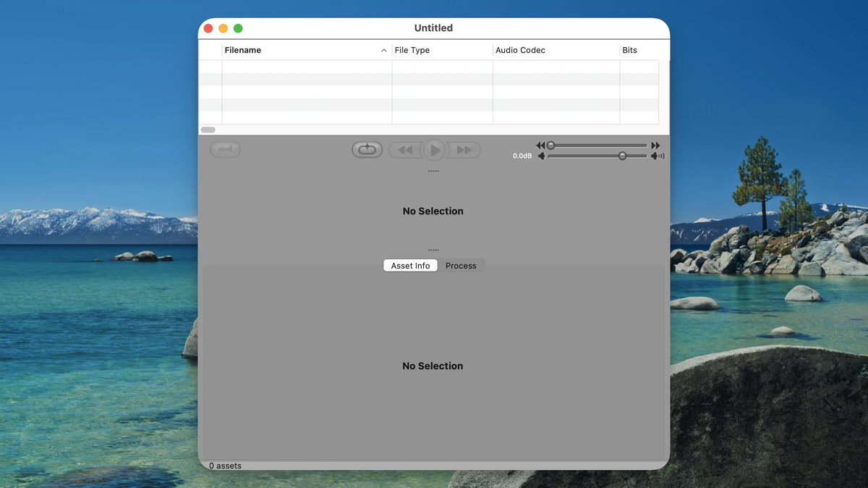Click the fast-forward playback icon
This screenshot has height=488, width=868.
pos(464,149)
